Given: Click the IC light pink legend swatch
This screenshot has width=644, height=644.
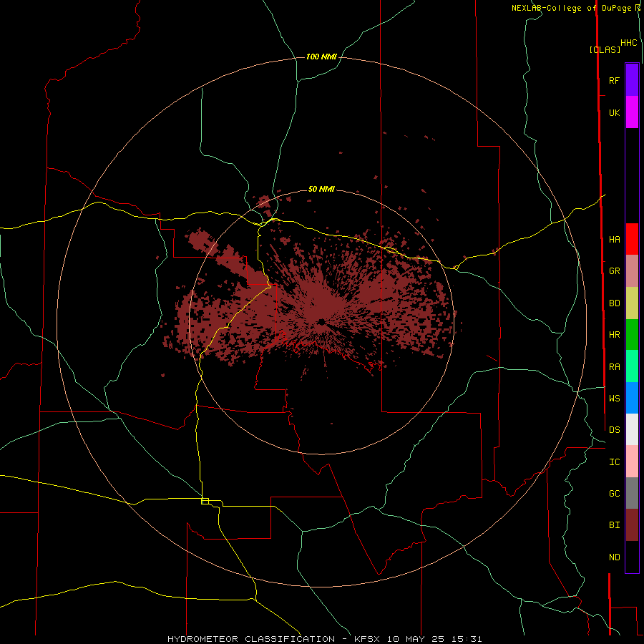Looking at the screenshot, I should [x=632, y=462].
